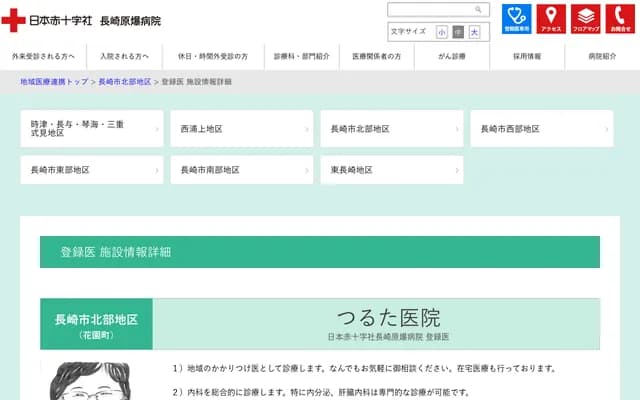The image size is (640, 400).
Task: Click the Japanese Red Cross logo
Action: 14,20
